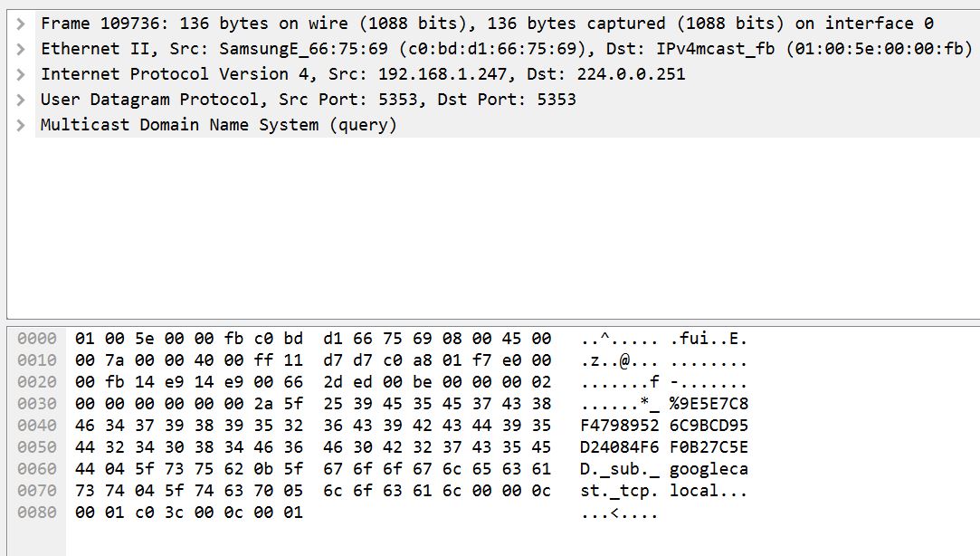
Task: Click hex offset 0080 label
Action: pyautogui.click(x=37, y=513)
